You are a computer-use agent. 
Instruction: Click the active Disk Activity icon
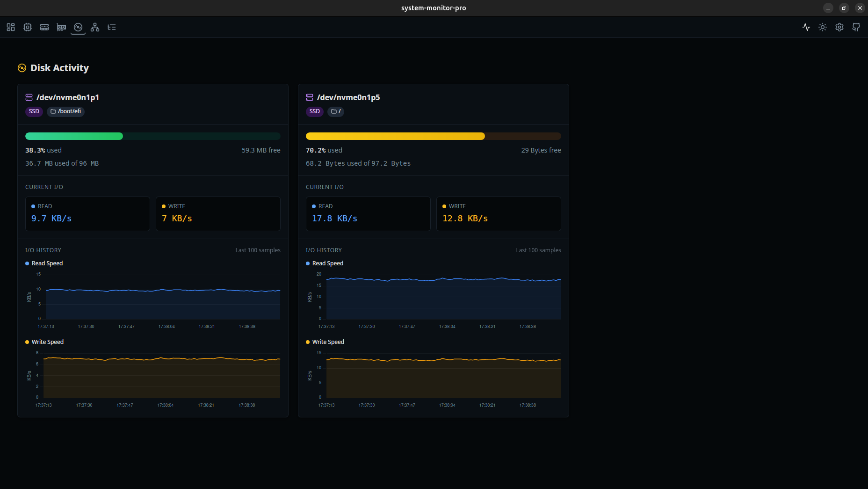[x=78, y=27]
